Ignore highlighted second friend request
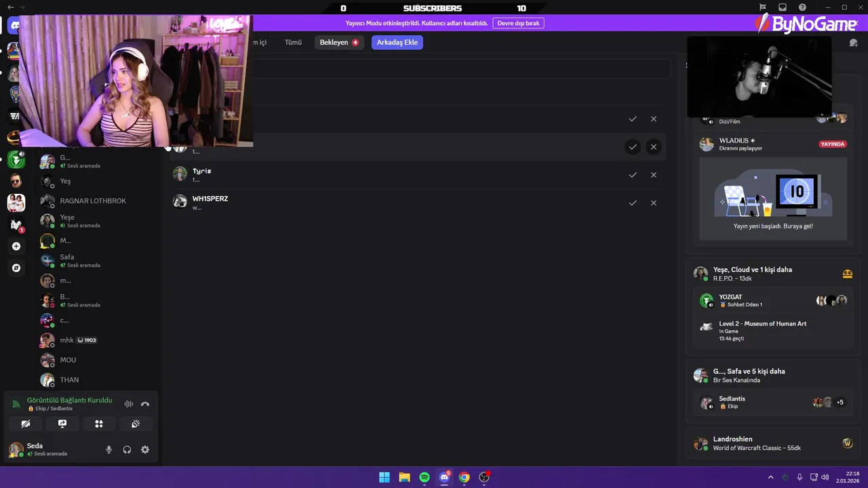Image resolution: width=868 pixels, height=488 pixels. click(x=654, y=146)
